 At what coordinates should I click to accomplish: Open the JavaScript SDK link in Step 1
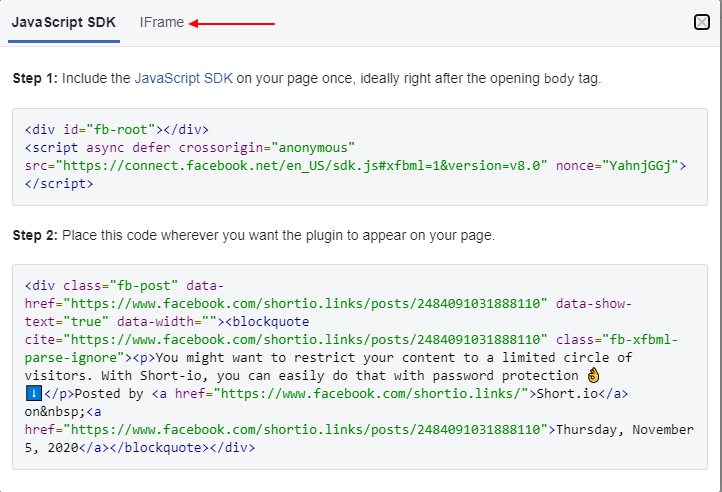click(183, 78)
